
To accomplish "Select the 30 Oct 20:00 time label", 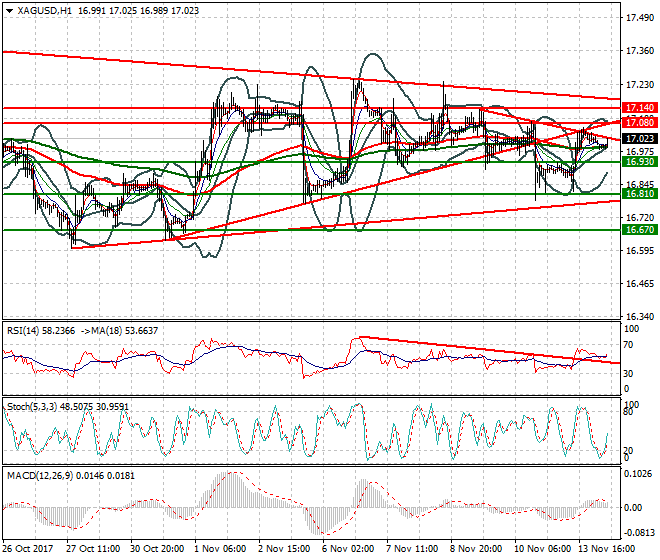I will pos(157,549).
